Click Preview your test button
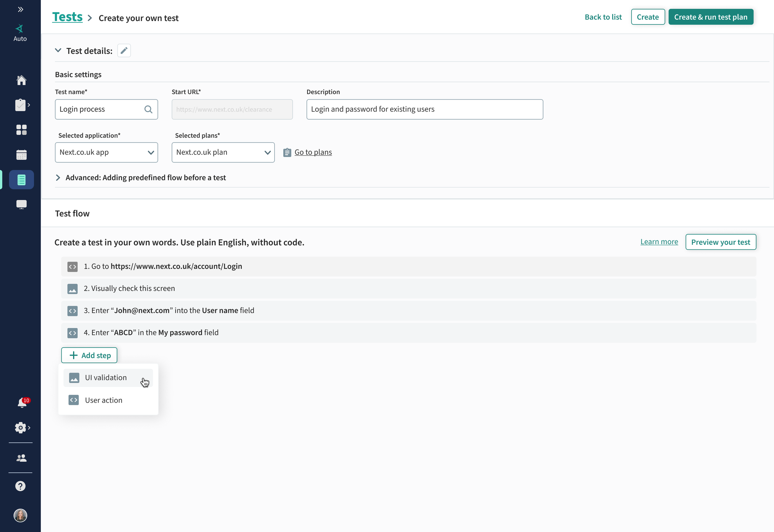 [721, 242]
